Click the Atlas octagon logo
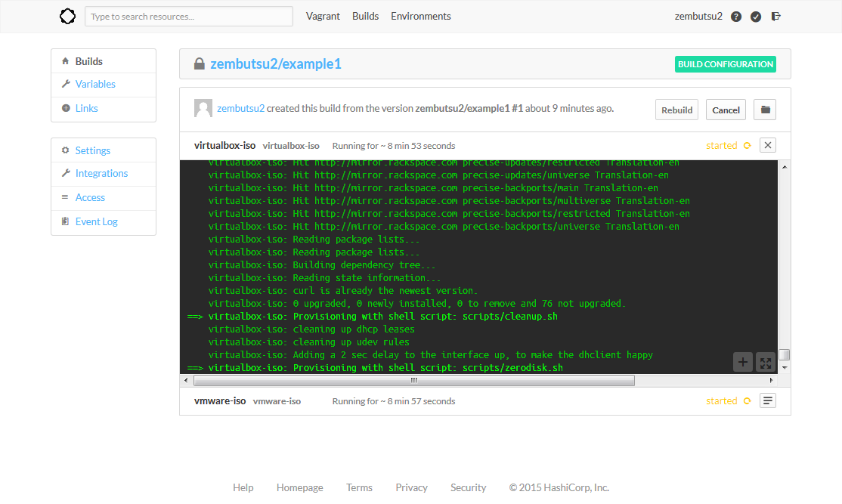The image size is (842, 504). click(68, 16)
